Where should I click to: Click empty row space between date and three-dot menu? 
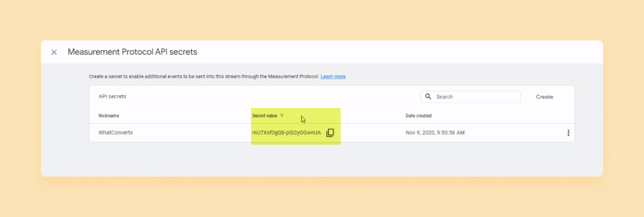click(515, 133)
